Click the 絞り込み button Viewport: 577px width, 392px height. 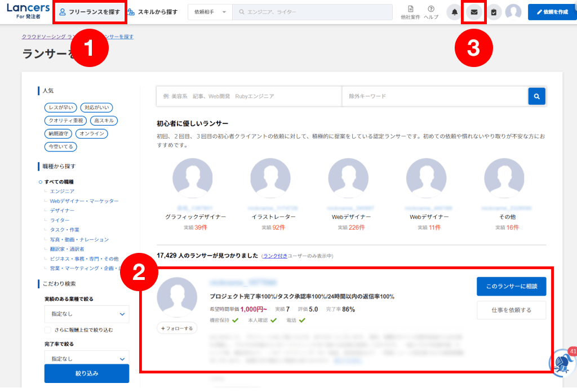click(87, 373)
